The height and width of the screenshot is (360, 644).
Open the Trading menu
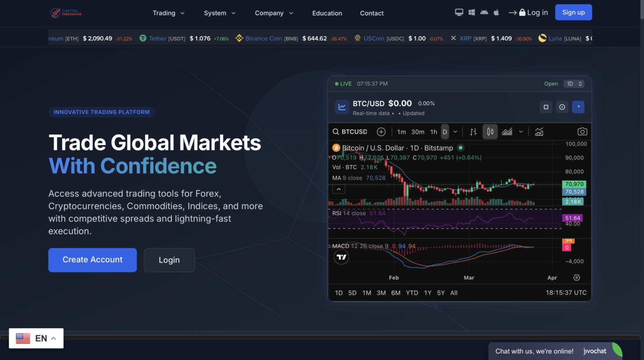pyautogui.click(x=168, y=13)
